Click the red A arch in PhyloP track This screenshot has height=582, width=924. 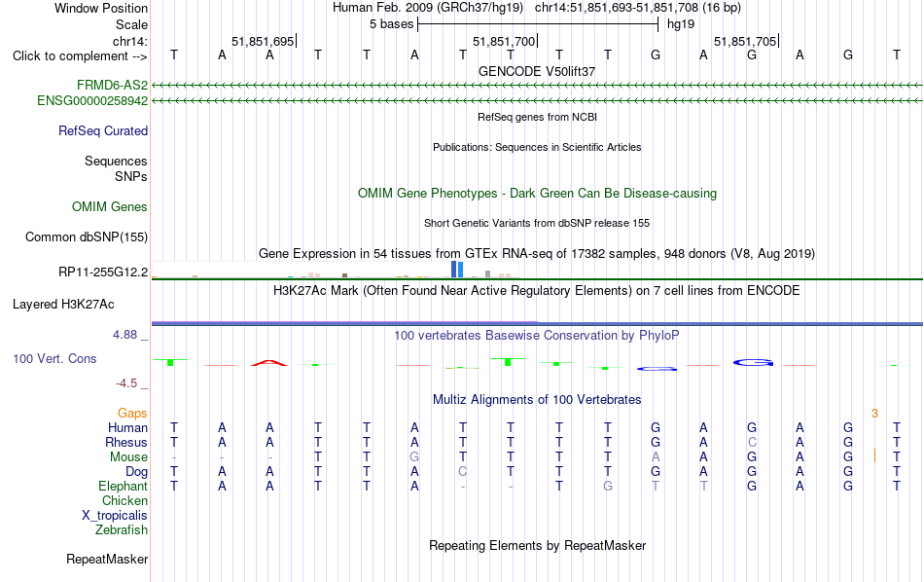point(269,363)
